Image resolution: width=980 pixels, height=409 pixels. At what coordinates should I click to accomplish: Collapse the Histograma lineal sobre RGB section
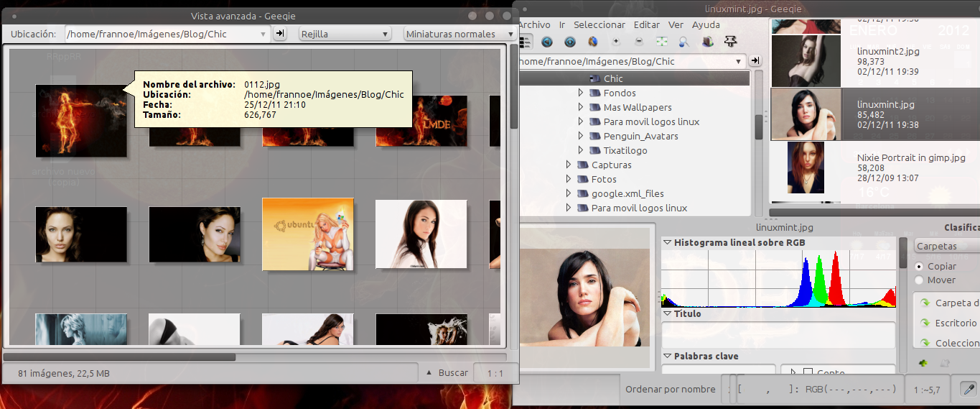[x=667, y=243]
